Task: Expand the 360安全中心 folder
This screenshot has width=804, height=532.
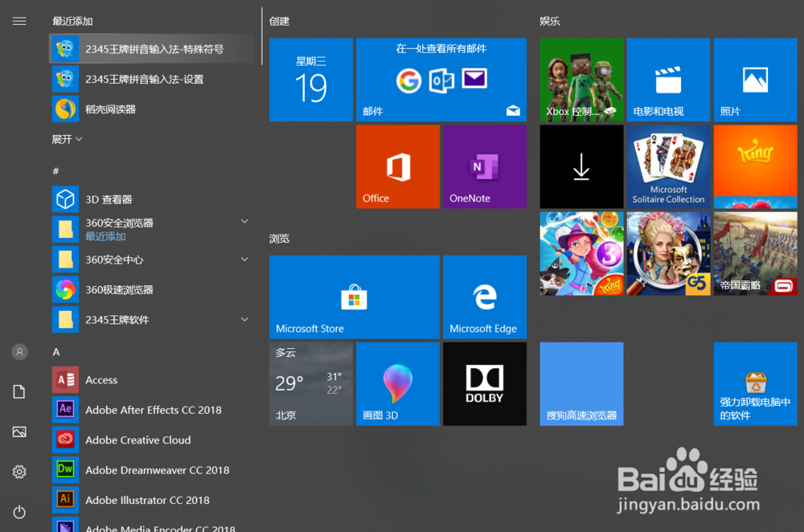Action: (x=244, y=260)
